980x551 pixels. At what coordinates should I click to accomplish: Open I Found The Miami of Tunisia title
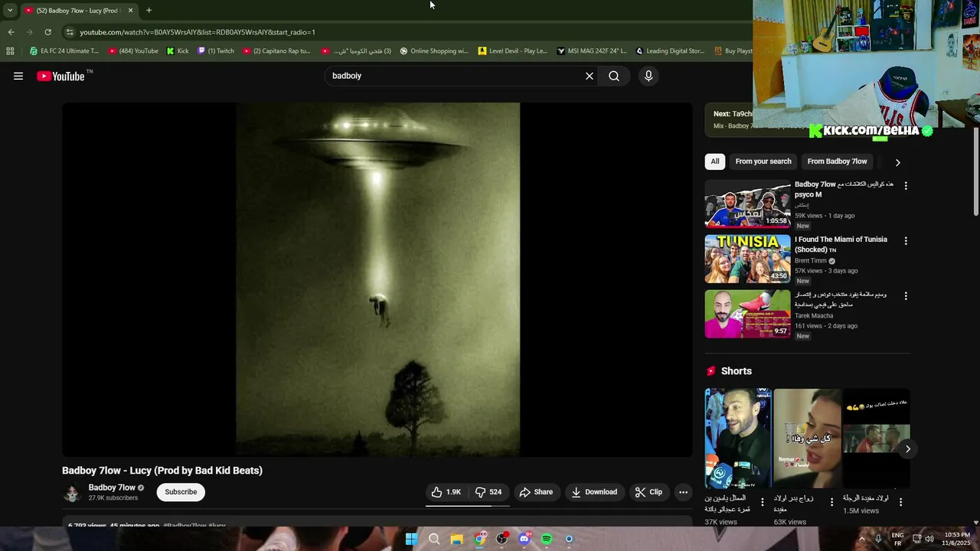[x=841, y=244]
